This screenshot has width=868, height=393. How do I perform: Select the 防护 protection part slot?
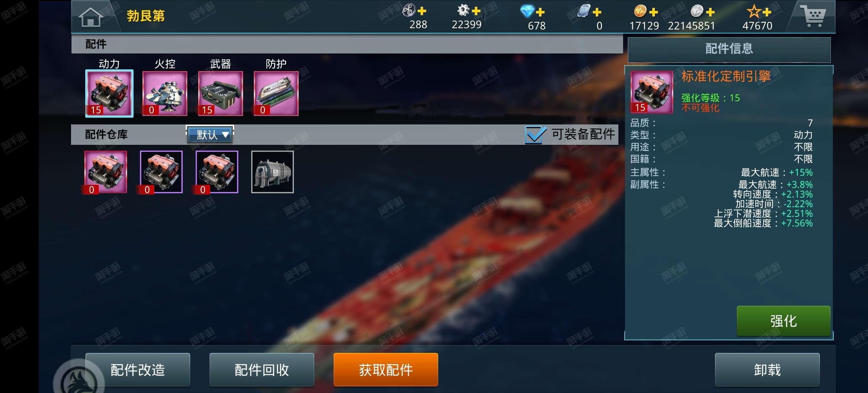[276, 93]
